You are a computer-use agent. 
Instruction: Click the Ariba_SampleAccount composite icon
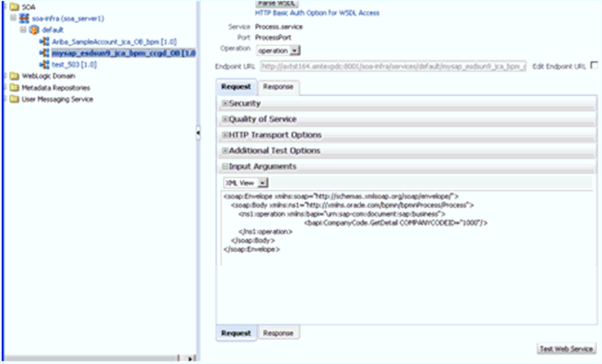coord(44,41)
